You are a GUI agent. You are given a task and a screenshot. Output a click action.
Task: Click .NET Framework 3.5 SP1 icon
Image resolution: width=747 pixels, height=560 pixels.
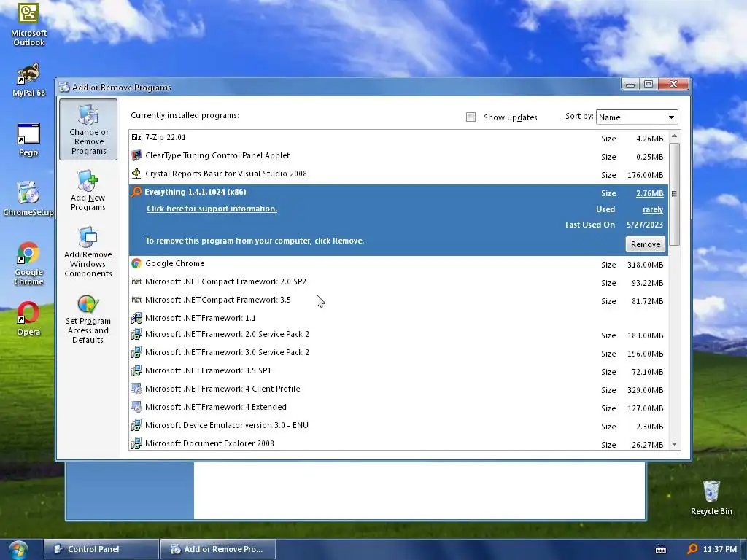click(x=136, y=370)
